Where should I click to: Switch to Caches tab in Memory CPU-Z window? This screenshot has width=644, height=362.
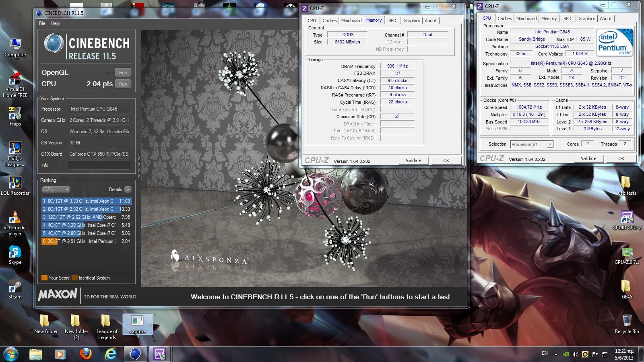point(329,21)
